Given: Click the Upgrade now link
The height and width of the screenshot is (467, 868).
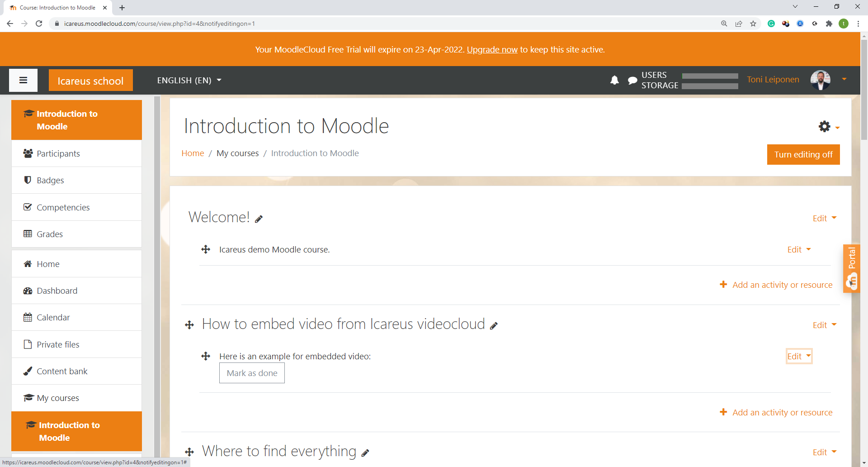Looking at the screenshot, I should (x=492, y=49).
